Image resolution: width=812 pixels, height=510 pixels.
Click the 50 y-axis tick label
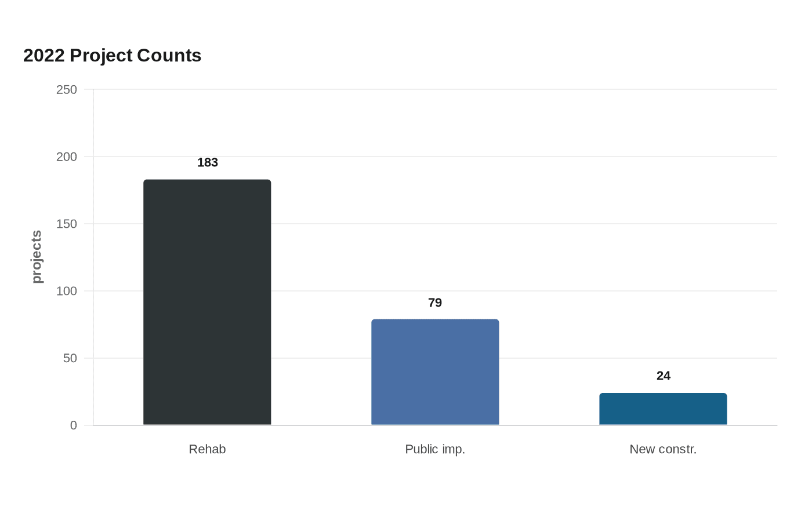(x=70, y=358)
